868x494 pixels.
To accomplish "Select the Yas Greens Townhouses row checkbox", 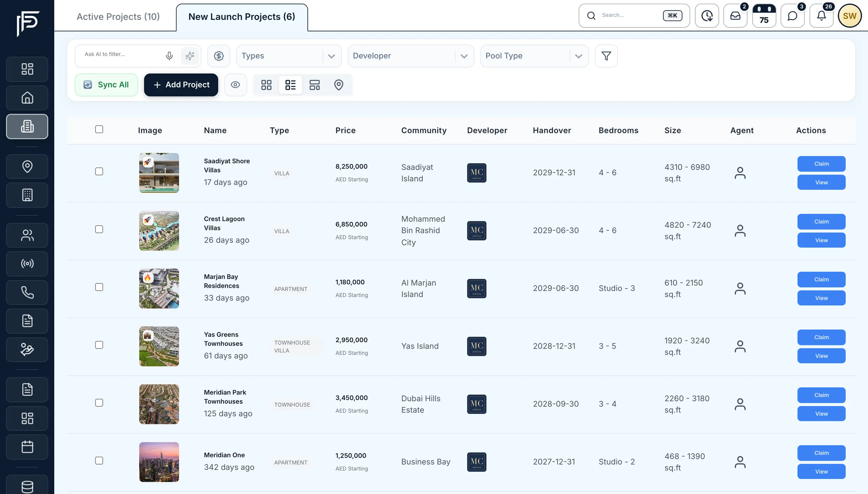I will [99, 345].
